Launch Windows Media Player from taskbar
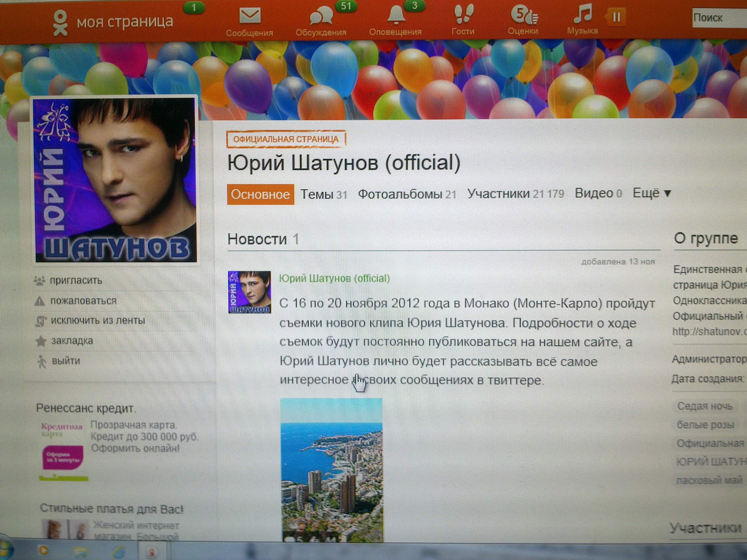 [44, 550]
